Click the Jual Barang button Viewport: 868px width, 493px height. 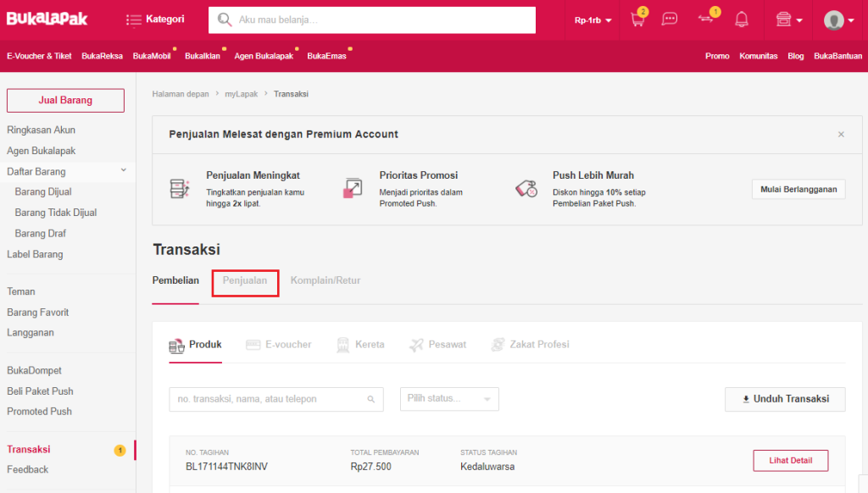point(65,100)
